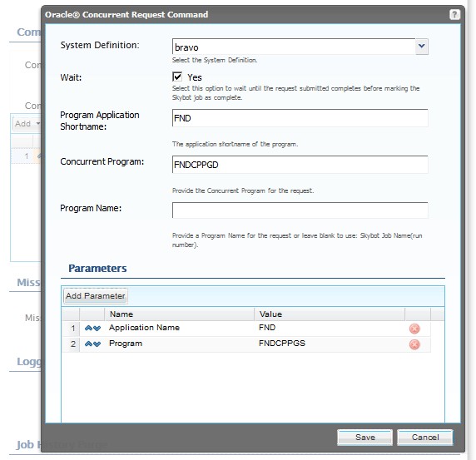
Task: Select the FND value cell in parameters
Action: click(x=330, y=328)
